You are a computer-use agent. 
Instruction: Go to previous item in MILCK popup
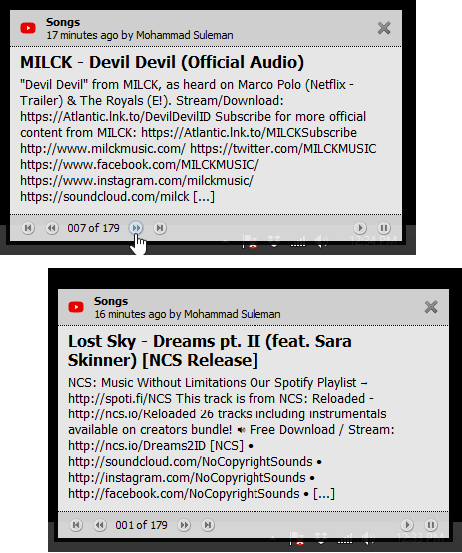52,228
